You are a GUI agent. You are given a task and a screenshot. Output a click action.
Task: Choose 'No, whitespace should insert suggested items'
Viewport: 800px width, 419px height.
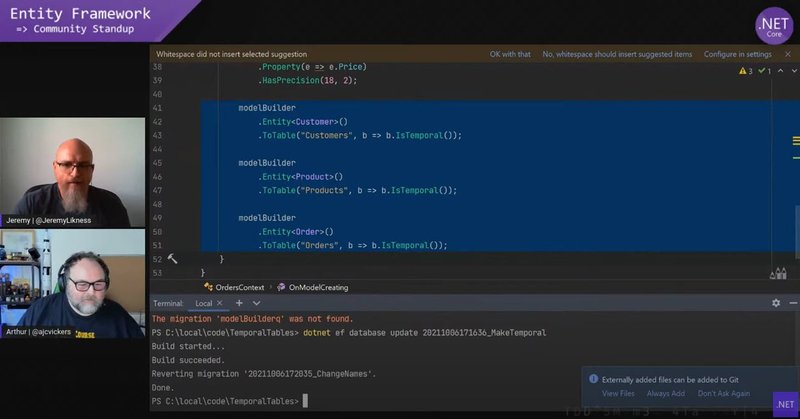click(617, 54)
